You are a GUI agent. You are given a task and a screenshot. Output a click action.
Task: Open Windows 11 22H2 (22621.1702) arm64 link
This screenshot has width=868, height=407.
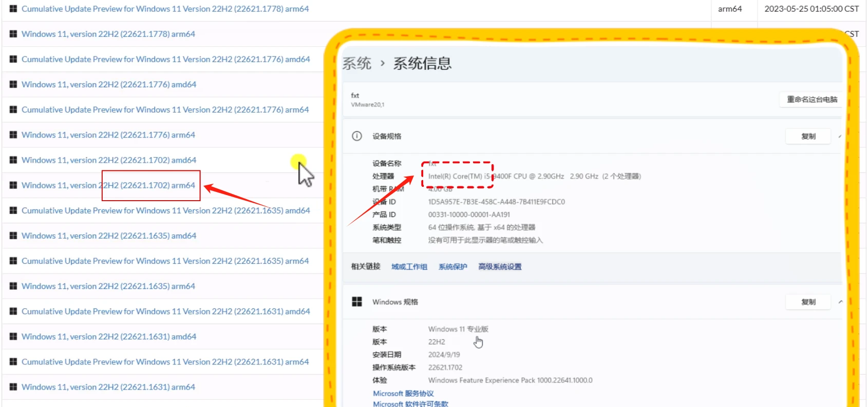point(108,185)
